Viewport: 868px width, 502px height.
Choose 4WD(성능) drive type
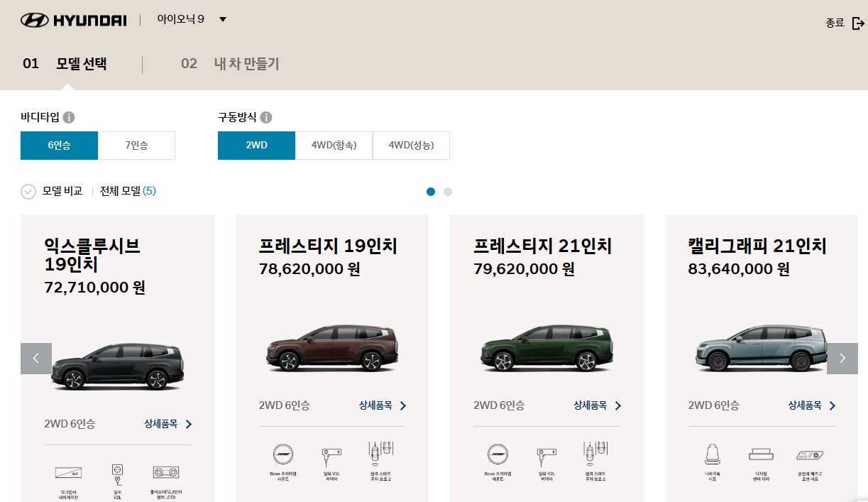[411, 146]
